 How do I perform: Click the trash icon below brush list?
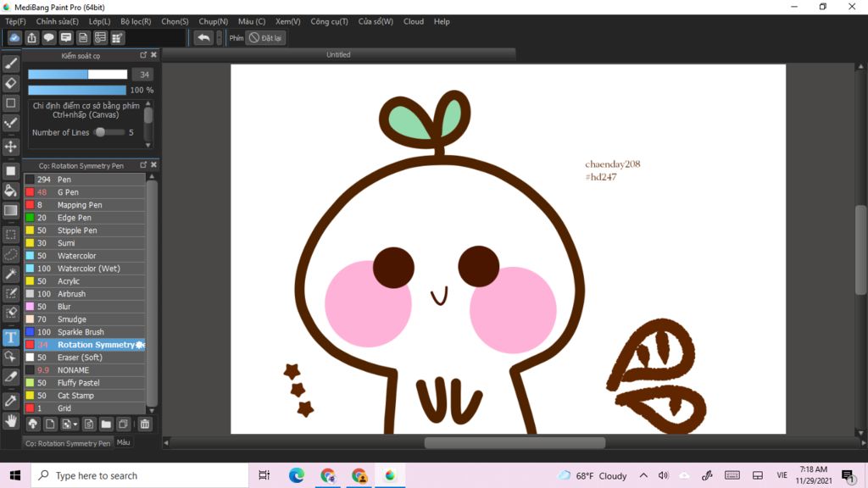[x=145, y=424]
